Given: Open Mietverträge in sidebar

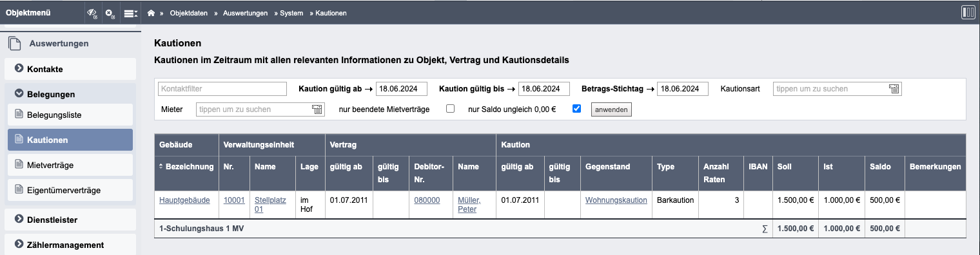Looking at the screenshot, I should pyautogui.click(x=70, y=165).
